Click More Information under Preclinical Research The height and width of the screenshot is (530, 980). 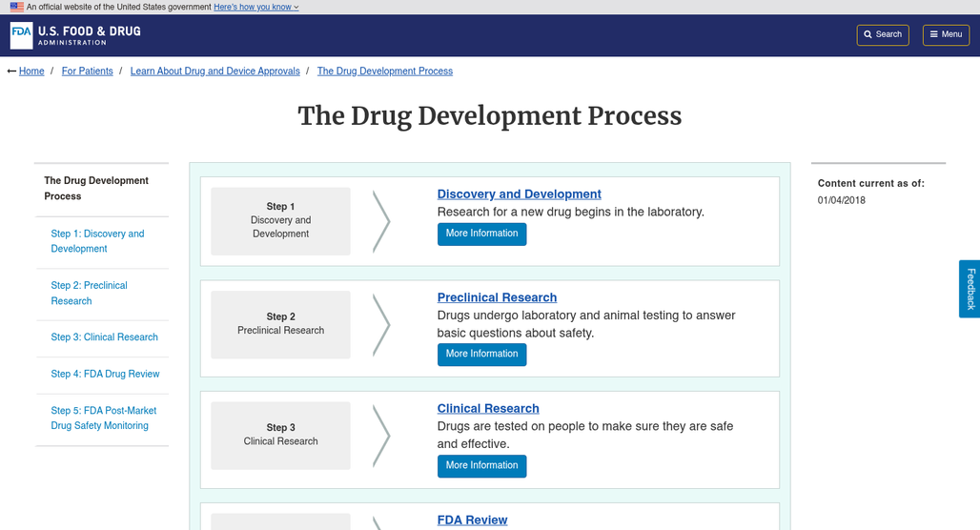(x=481, y=355)
